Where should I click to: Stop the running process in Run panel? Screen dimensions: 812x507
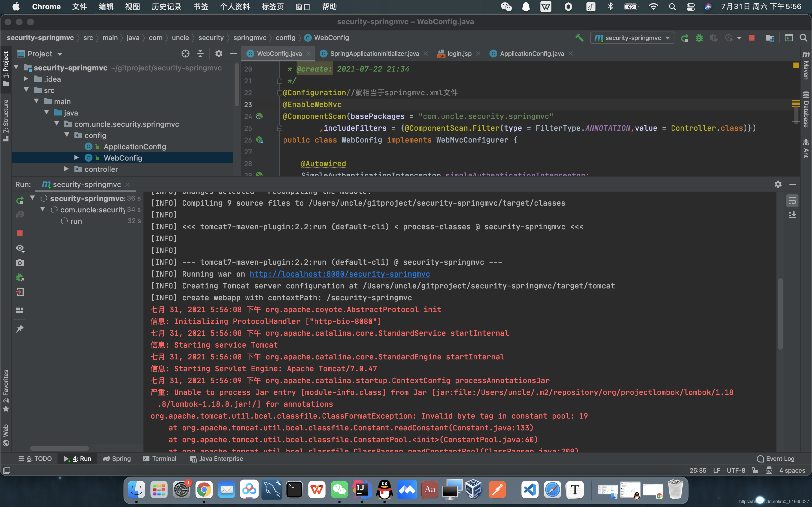[20, 234]
